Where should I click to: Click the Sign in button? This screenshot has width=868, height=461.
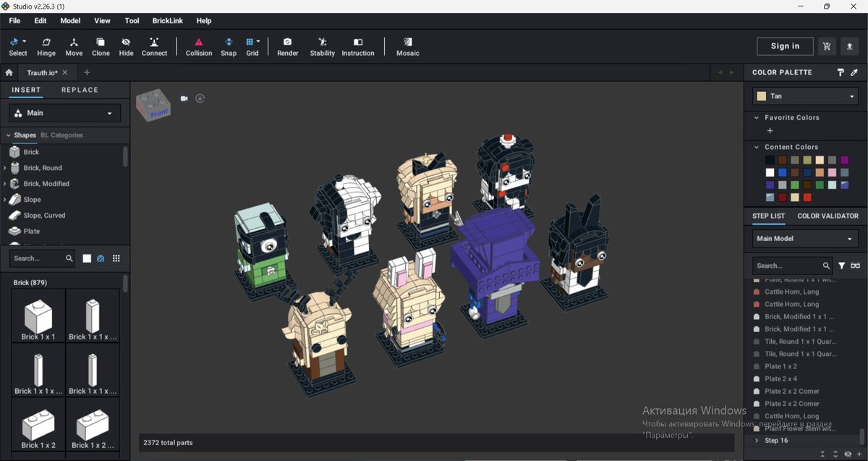tap(785, 46)
